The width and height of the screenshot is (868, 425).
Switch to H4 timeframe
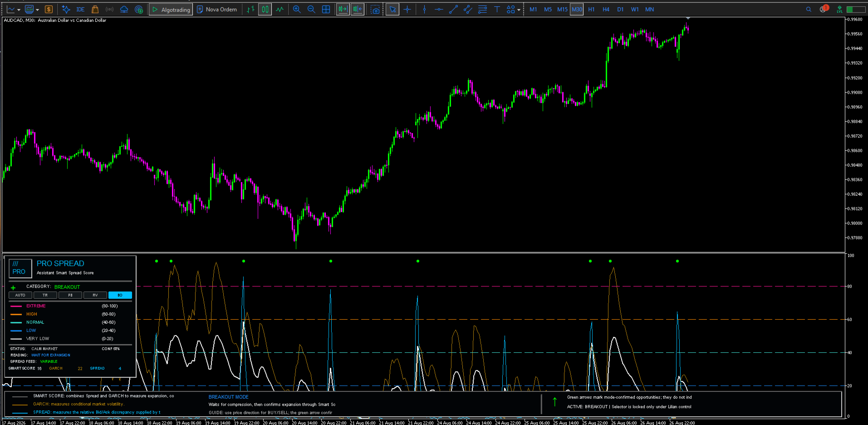pyautogui.click(x=606, y=10)
